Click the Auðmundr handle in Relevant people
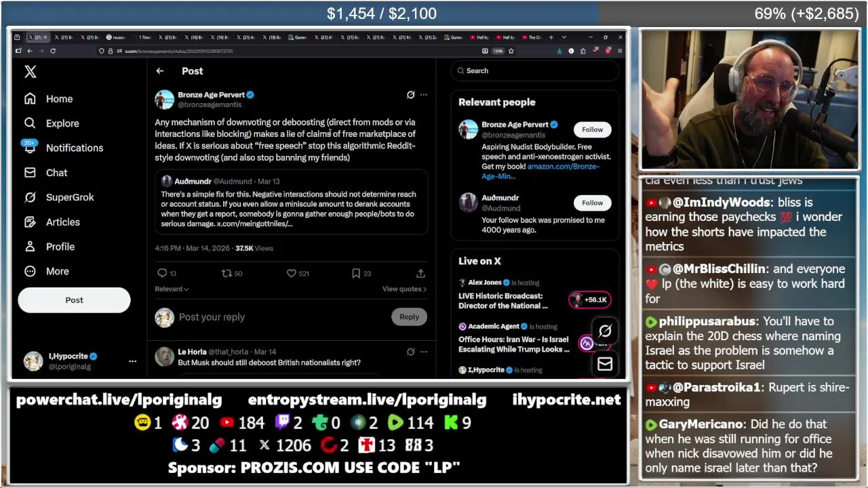The height and width of the screenshot is (488, 868). (x=501, y=209)
